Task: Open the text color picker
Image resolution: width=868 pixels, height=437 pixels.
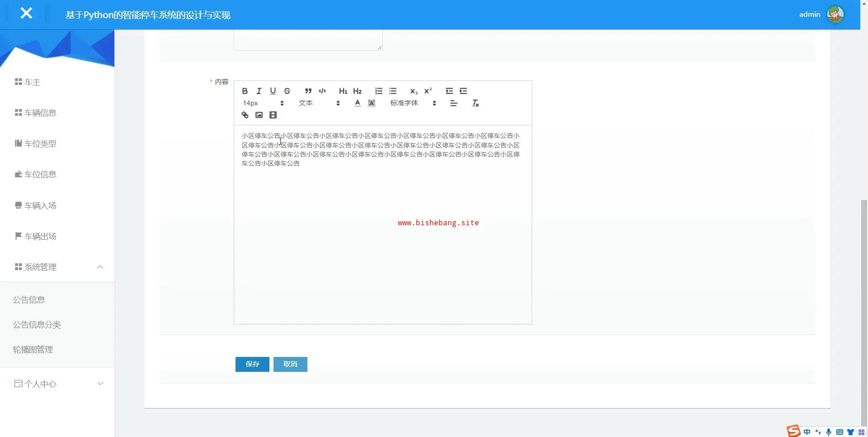Action: (358, 103)
